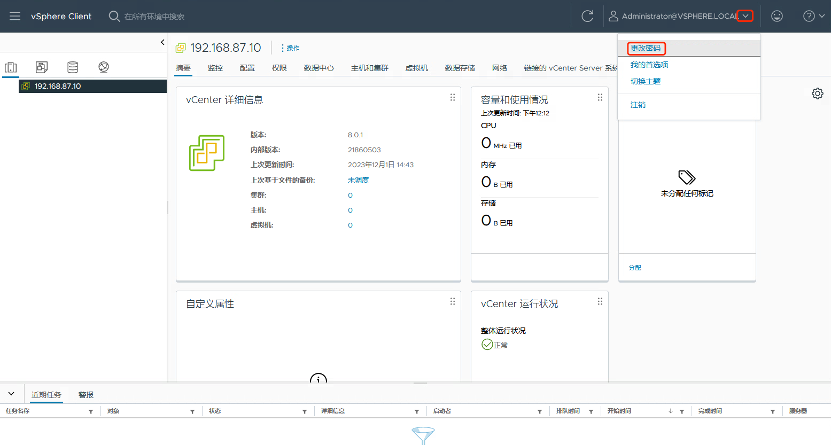Click the vCenter logo in details card
Viewport: 832px width, 446px height.
click(206, 153)
